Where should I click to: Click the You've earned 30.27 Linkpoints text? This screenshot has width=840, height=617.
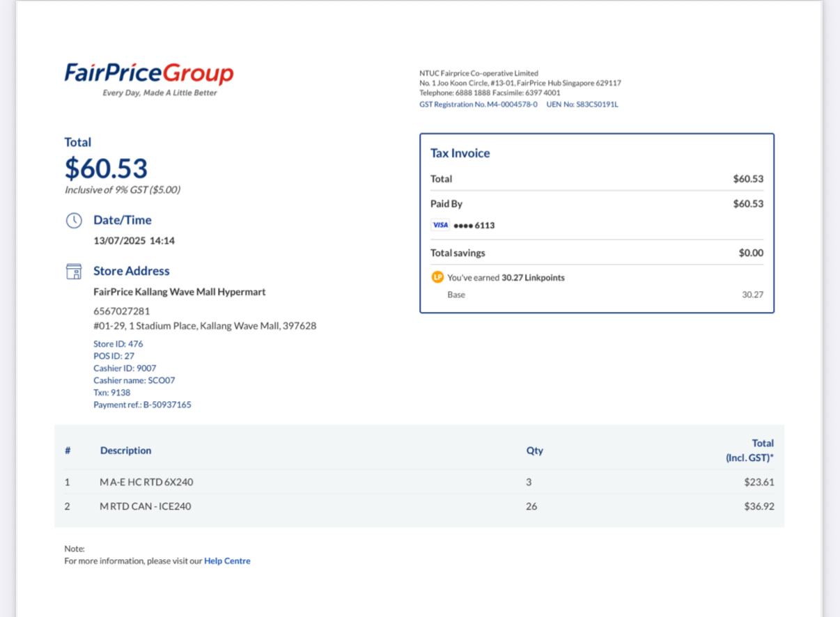[506, 277]
